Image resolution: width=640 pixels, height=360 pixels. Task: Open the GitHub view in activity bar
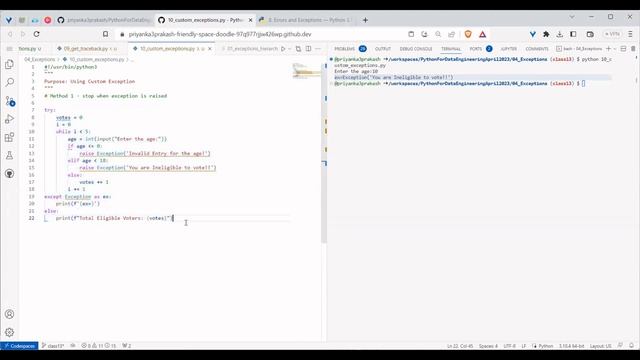pos(9,173)
